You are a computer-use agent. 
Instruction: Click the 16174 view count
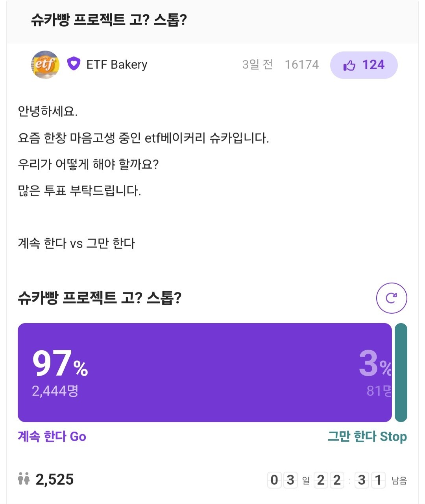[x=301, y=64]
